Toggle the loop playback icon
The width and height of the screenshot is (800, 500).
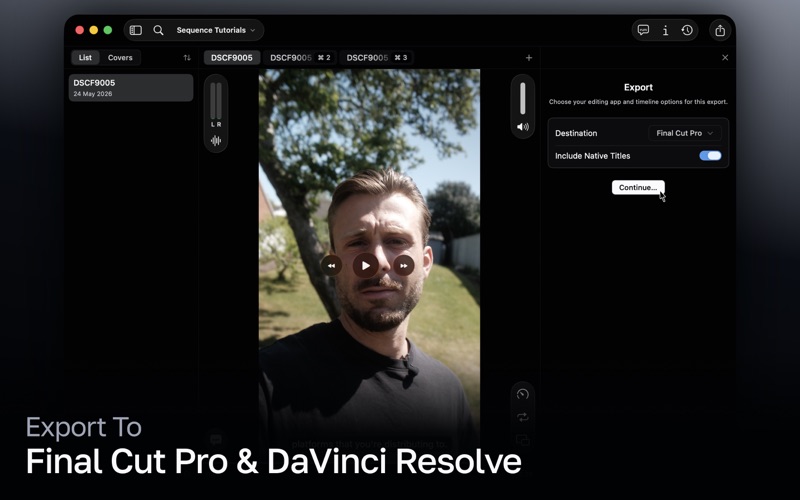[x=522, y=417]
